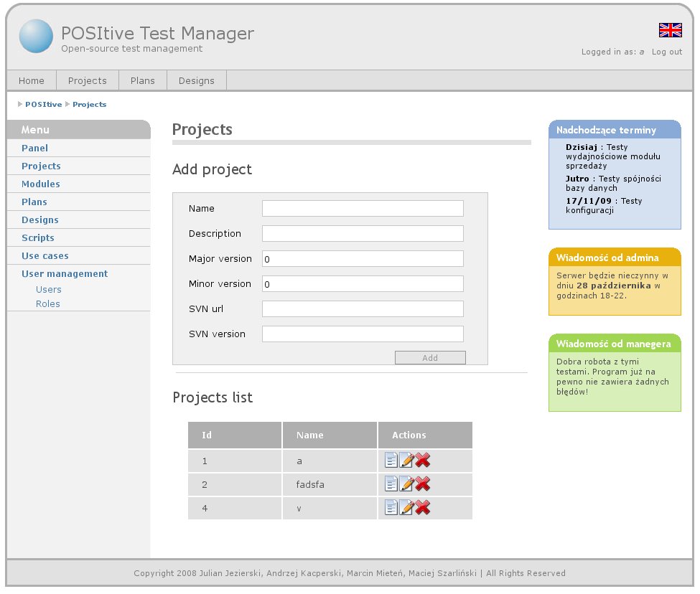Viewport: 700px width, 594px height.
Task: Open Roles submenu item
Action: tap(48, 303)
